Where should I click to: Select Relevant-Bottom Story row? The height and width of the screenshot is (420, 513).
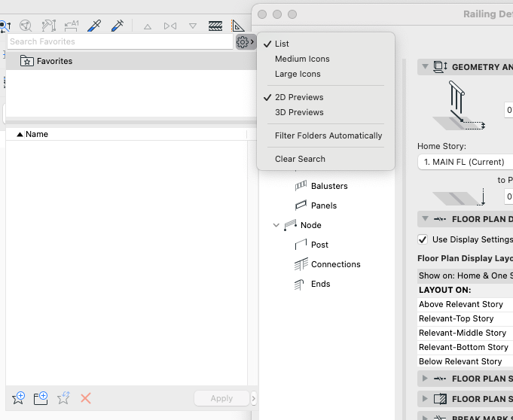coord(466,347)
